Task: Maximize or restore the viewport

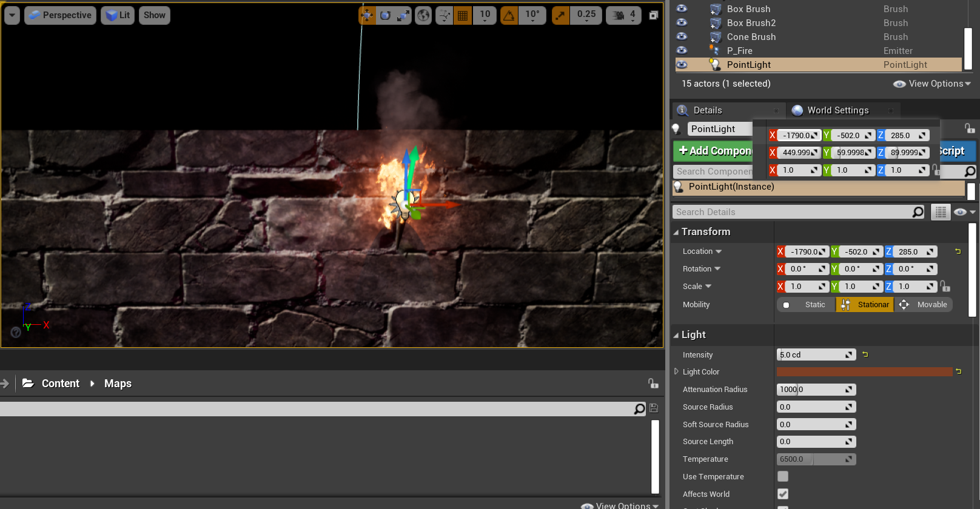Action: 653,15
